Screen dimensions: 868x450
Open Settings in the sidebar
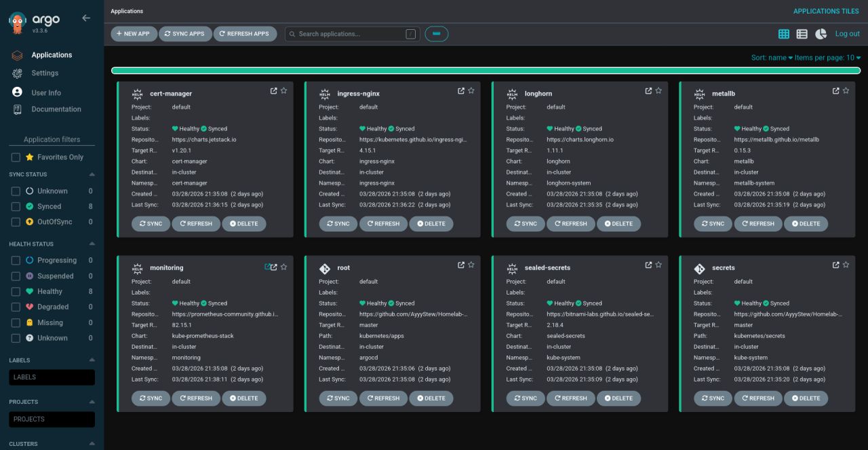coord(45,73)
